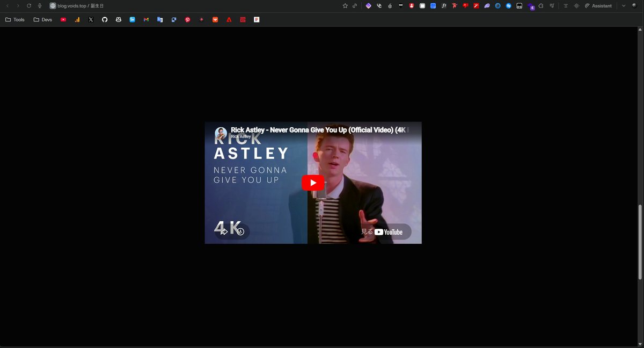Open the profile avatar menu

(635, 6)
